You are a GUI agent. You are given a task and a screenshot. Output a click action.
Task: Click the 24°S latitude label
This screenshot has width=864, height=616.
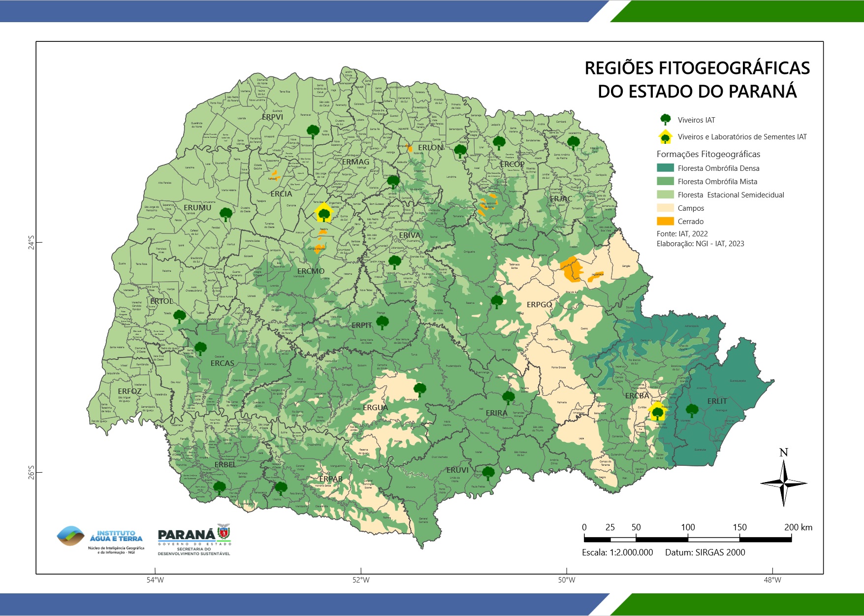[31, 242]
